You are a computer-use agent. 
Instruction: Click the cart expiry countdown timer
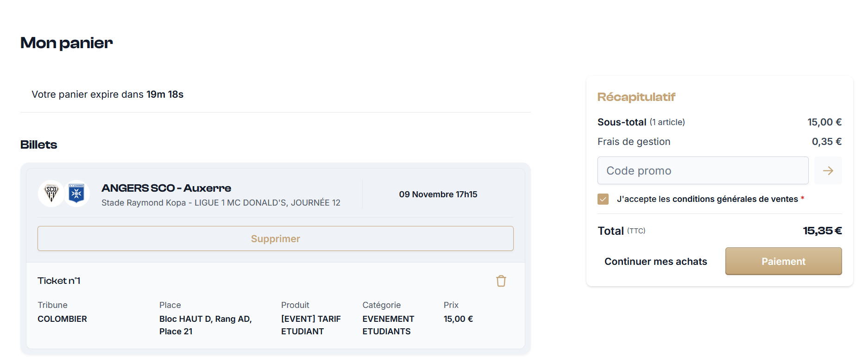pos(165,94)
